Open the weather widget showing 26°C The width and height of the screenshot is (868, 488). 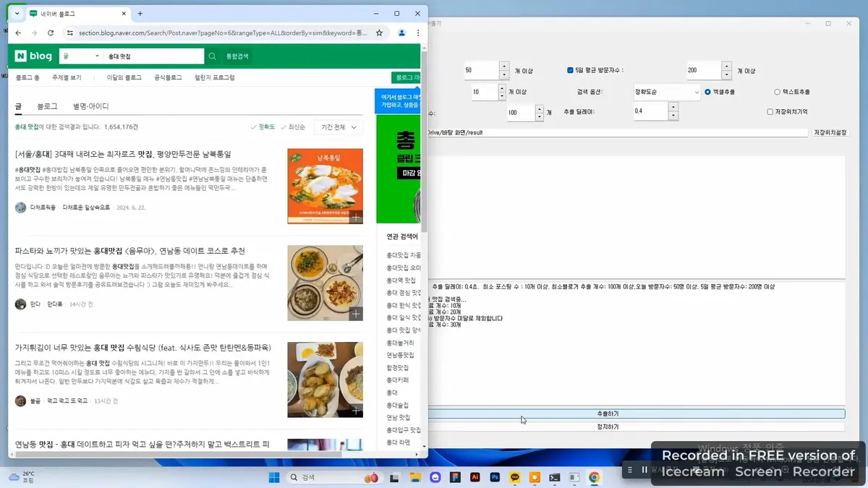(x=22, y=476)
